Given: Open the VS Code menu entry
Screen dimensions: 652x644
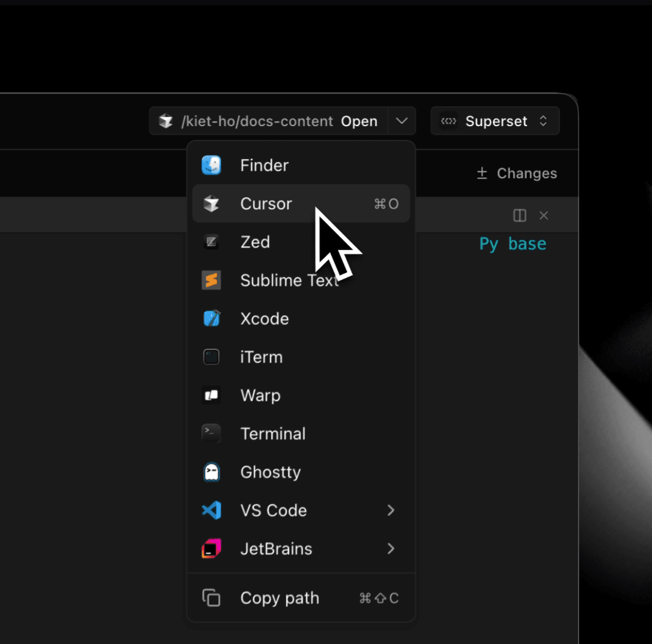Looking at the screenshot, I should [301, 510].
